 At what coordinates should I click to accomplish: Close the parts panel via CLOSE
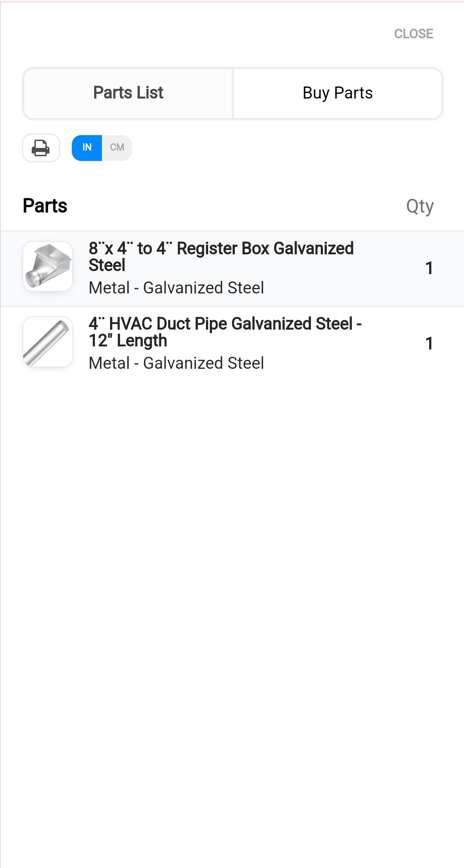pos(413,34)
